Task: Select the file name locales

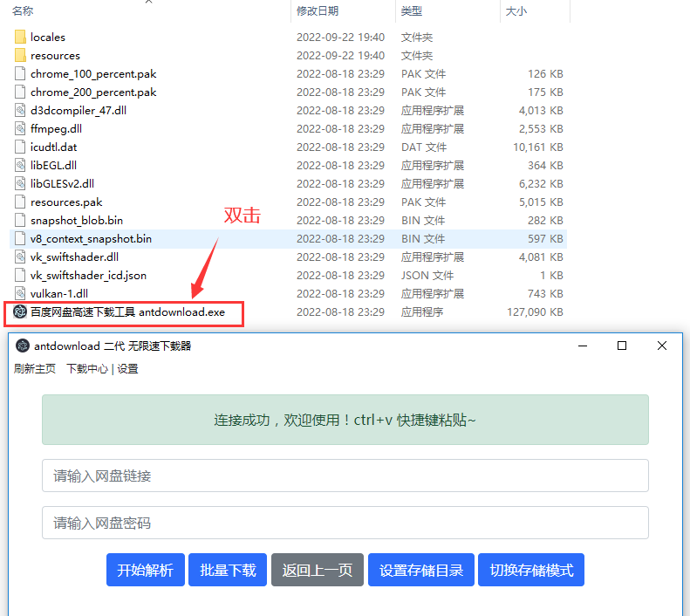Action: tap(48, 37)
